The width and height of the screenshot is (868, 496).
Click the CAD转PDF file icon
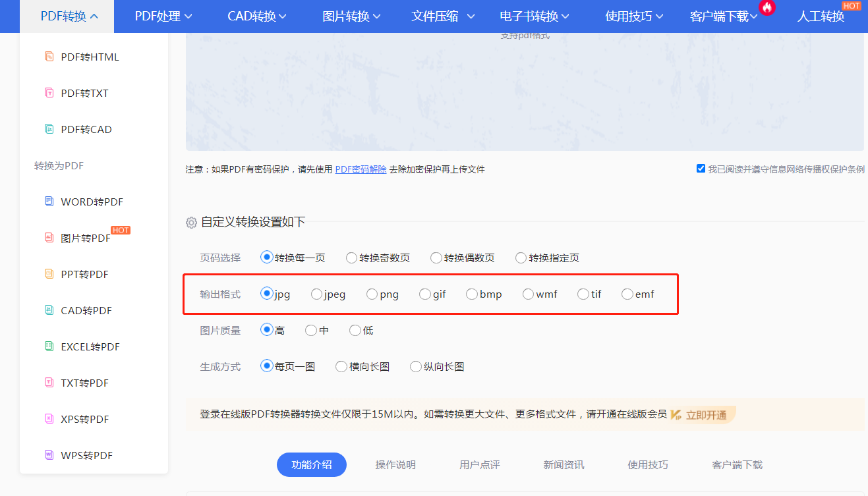point(49,310)
